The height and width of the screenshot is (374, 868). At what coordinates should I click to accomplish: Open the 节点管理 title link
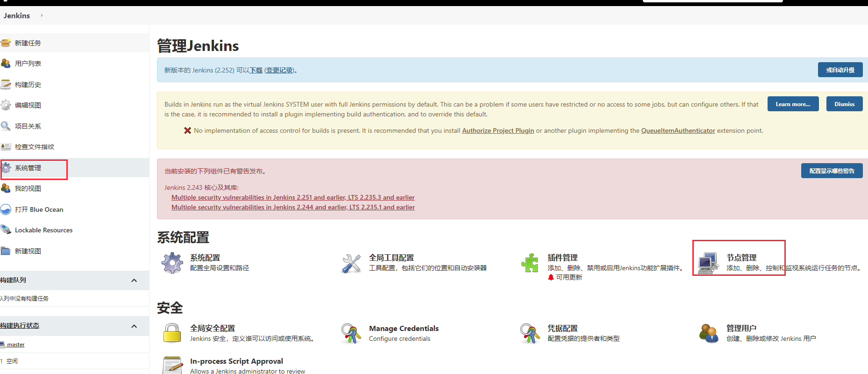[741, 258]
